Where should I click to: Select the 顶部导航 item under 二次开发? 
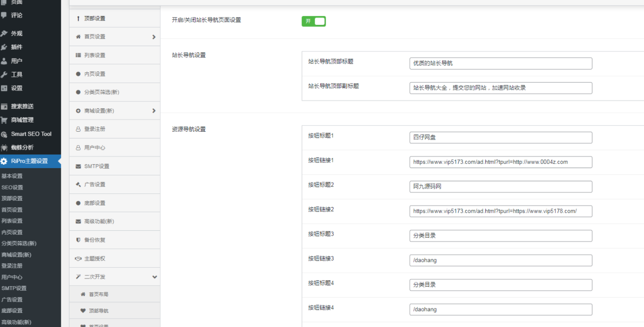click(99, 311)
